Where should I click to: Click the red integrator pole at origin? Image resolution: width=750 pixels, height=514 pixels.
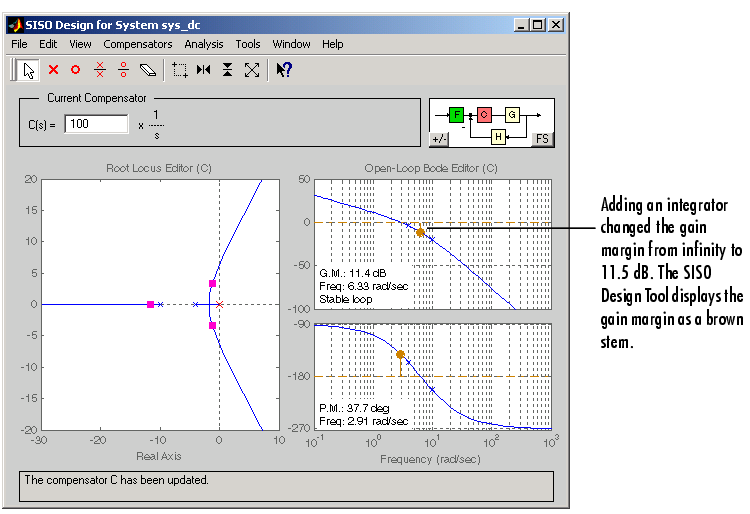coord(220,305)
